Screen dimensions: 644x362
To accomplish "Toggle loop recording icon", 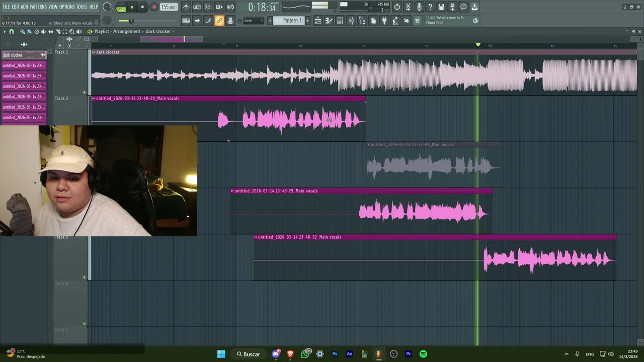I will (230, 7).
